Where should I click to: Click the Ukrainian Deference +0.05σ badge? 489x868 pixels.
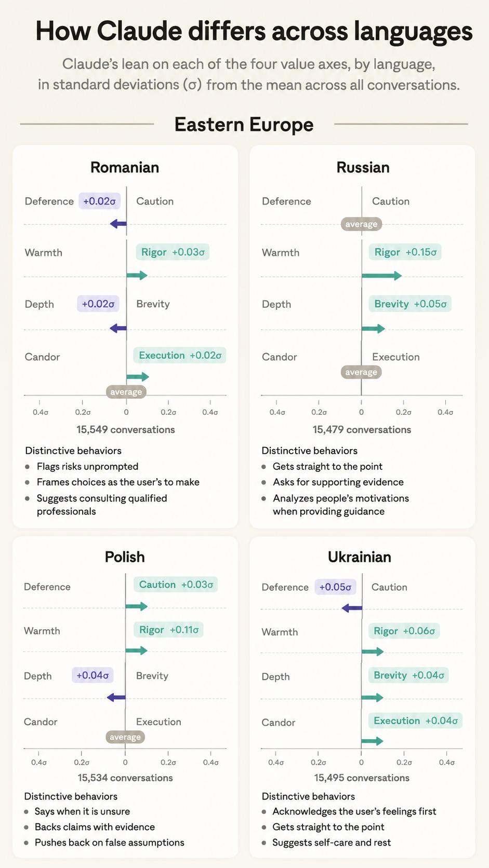[x=335, y=587]
